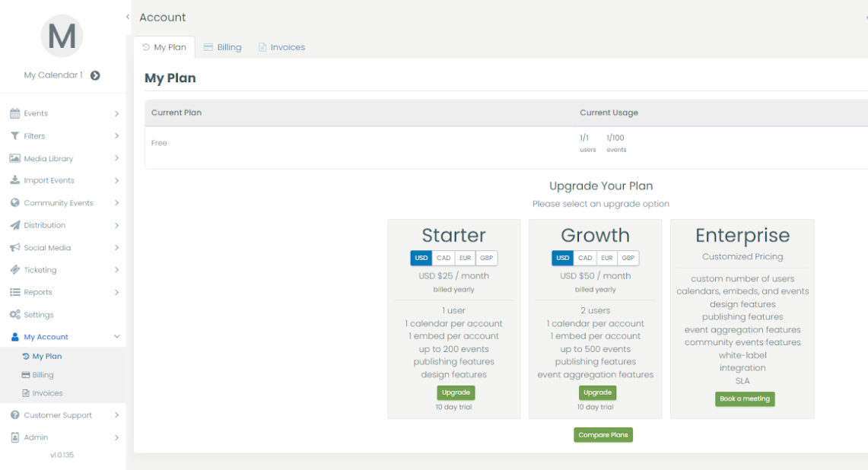Screen dimensions: 868x470
Task: Expand the Social Media chevron
Action: click(117, 247)
